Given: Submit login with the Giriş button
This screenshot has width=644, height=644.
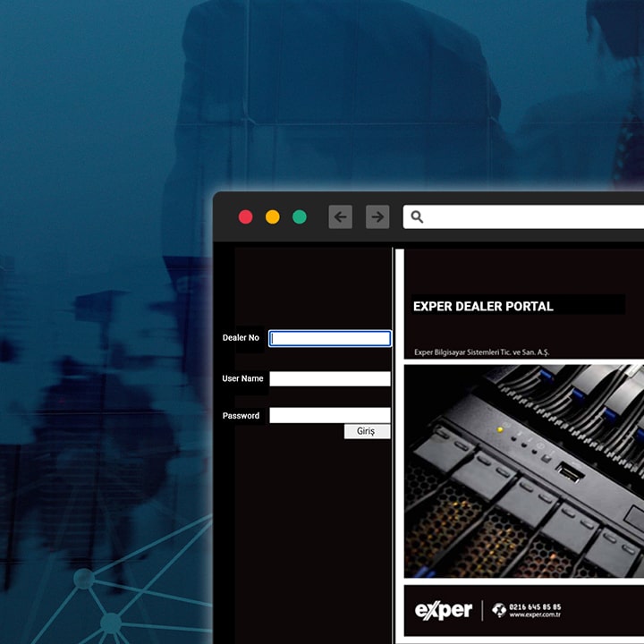Looking at the screenshot, I should point(367,431).
